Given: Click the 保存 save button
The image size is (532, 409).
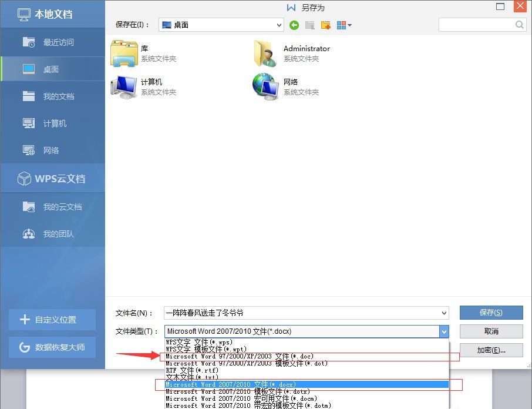Looking at the screenshot, I should pyautogui.click(x=491, y=313).
